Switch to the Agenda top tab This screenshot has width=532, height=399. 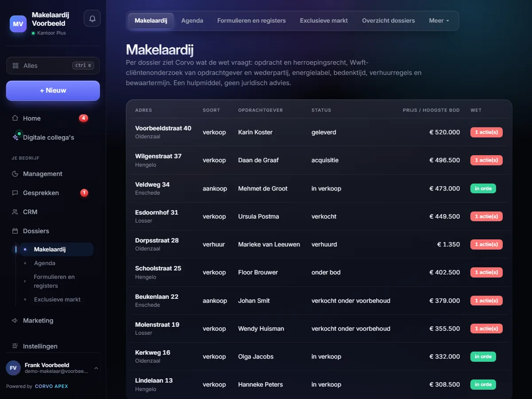(192, 21)
